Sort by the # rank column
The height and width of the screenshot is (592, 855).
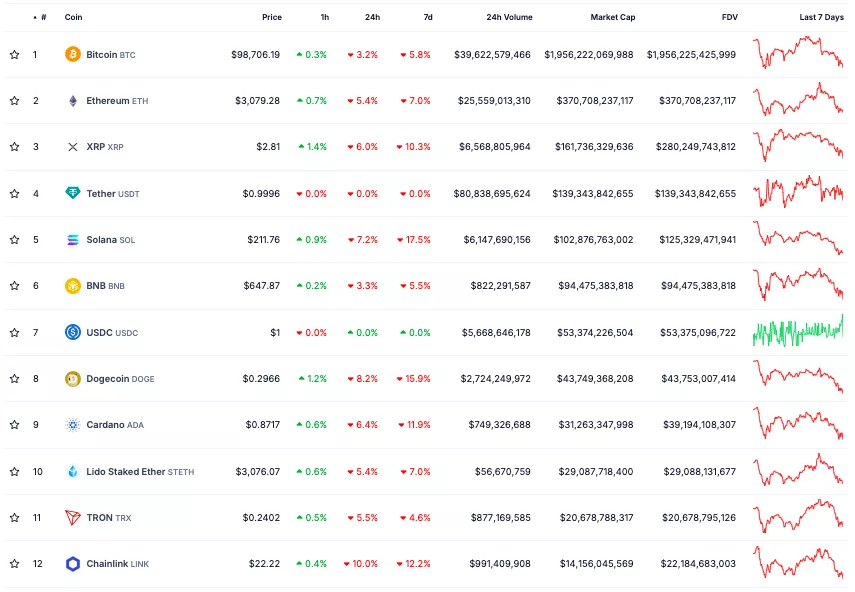coord(42,17)
